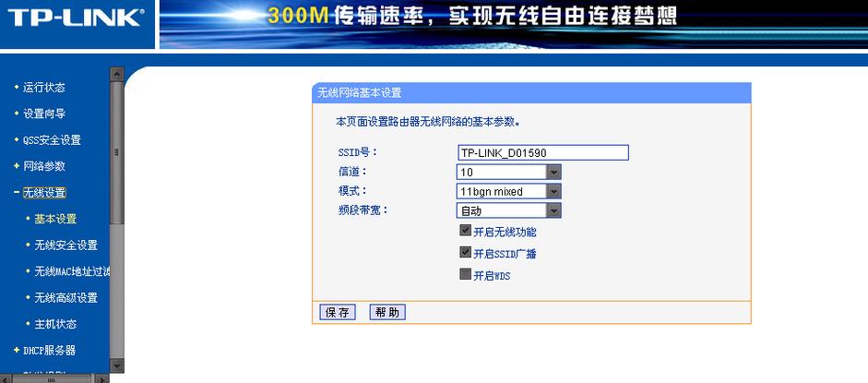Click sidebar scrollbar down arrow
The width and height of the screenshot is (868, 383).
[117, 365]
